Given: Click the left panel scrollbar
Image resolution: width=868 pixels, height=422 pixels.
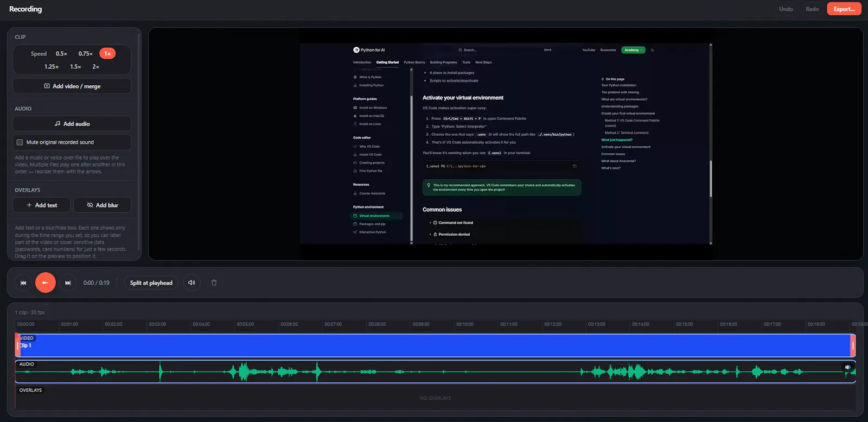Looking at the screenshot, I should click(x=139, y=142).
